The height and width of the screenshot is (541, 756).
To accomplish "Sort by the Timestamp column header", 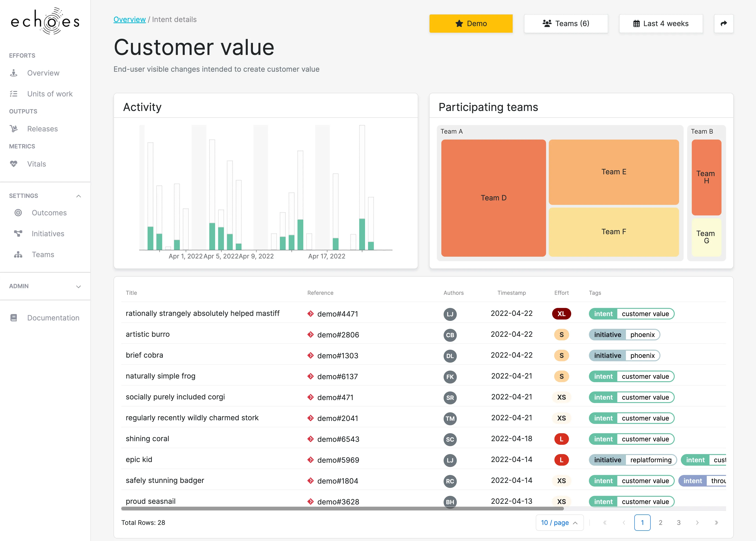I will [511, 293].
